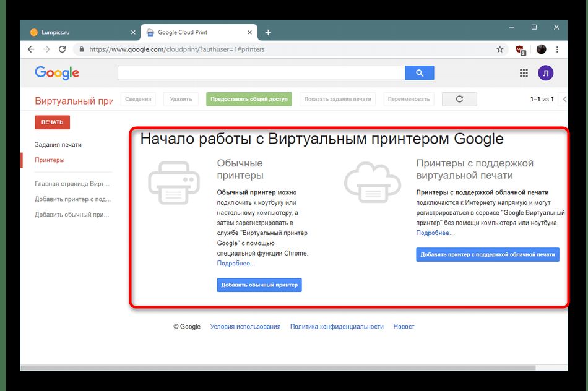
Task: Click the Google logo
Action: pyautogui.click(x=57, y=73)
